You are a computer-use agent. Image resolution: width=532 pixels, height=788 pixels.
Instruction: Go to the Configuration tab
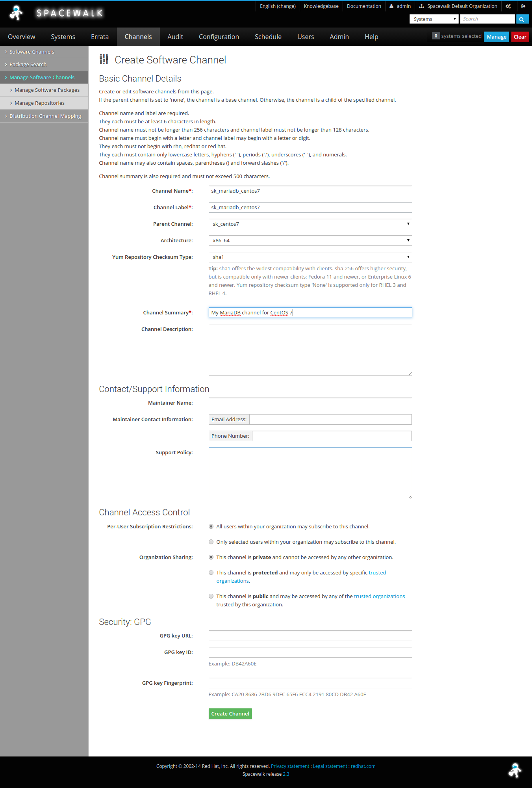219,37
